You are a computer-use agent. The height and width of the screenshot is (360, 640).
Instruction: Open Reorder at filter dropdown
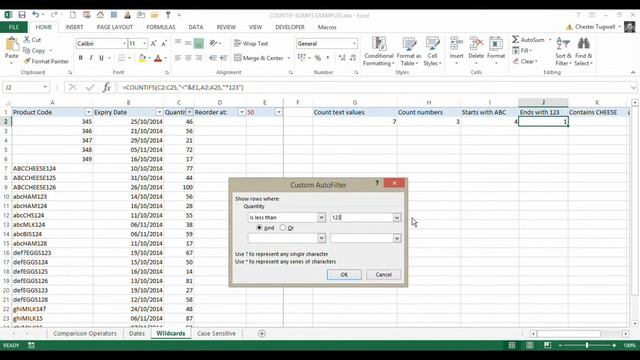pyautogui.click(x=242, y=112)
